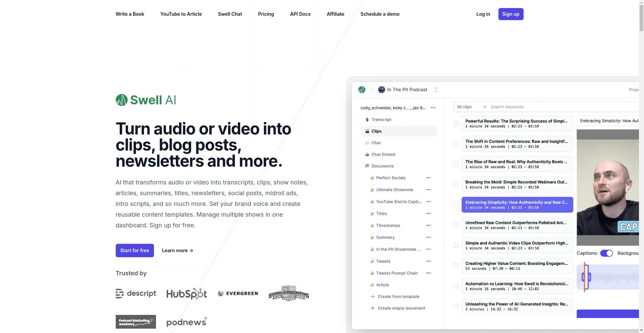Check the Powerful Results clip checkbox
The height and width of the screenshot is (333, 644).
click(456, 123)
